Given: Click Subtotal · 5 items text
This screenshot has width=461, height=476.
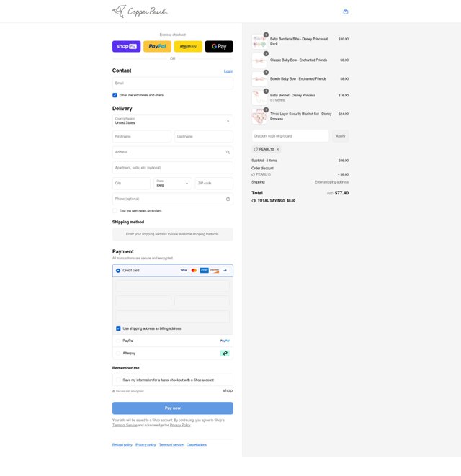Looking at the screenshot, I should pos(264,161).
